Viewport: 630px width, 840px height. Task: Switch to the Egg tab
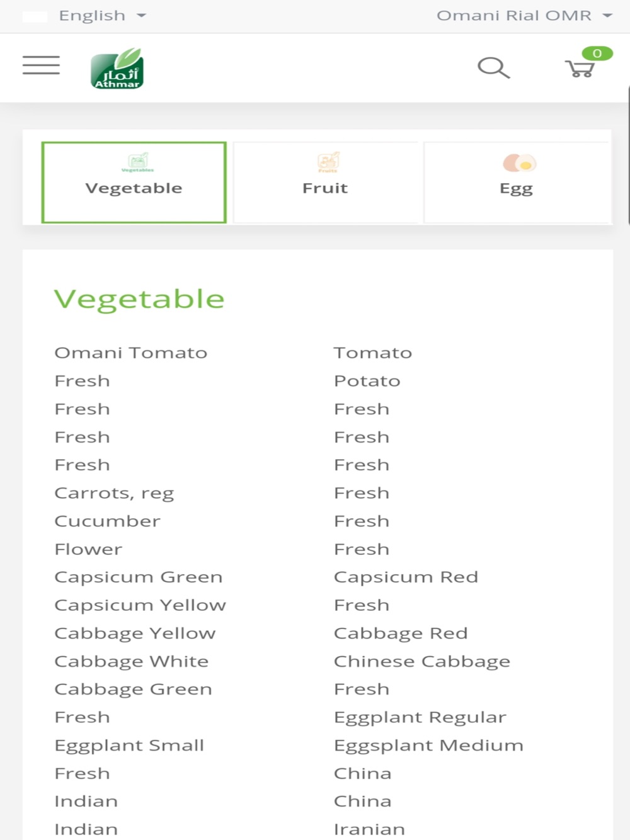coord(517,182)
